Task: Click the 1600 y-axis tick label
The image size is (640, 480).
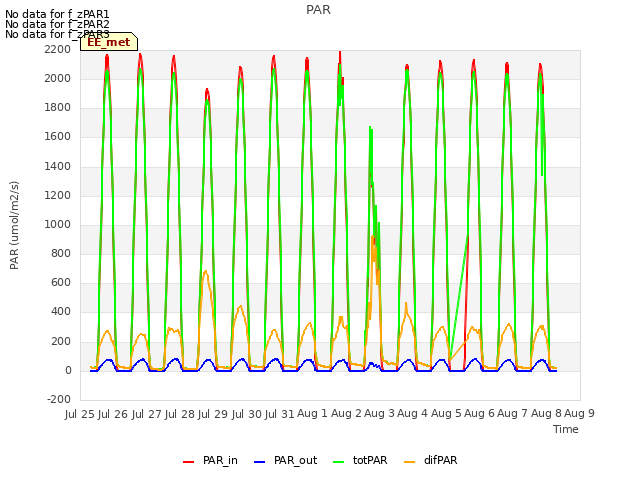Action: pyautogui.click(x=58, y=137)
